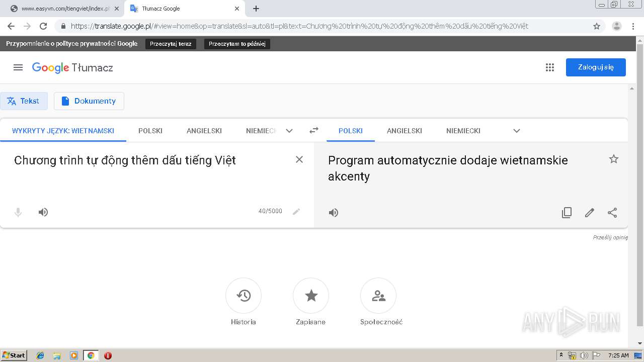Open the media player taskbar icon

tap(74, 355)
